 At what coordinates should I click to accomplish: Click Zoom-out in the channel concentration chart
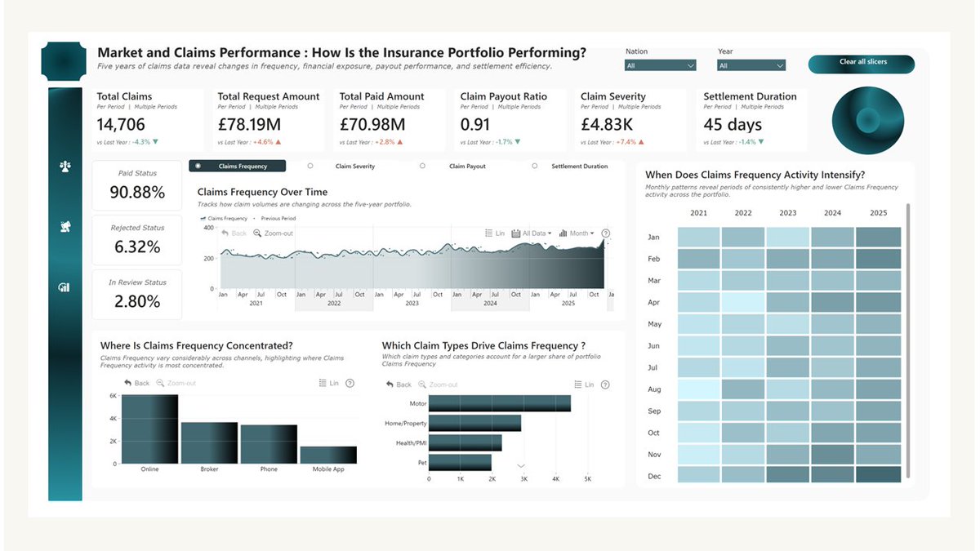(176, 383)
